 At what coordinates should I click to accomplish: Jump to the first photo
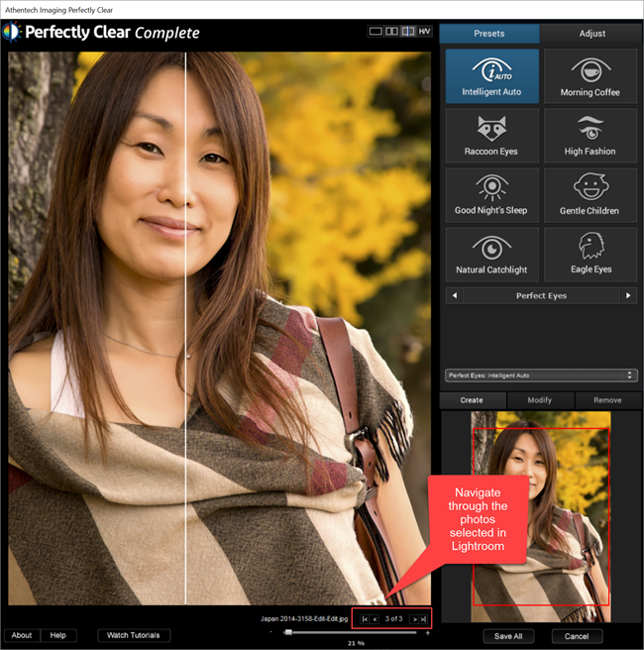pos(365,619)
